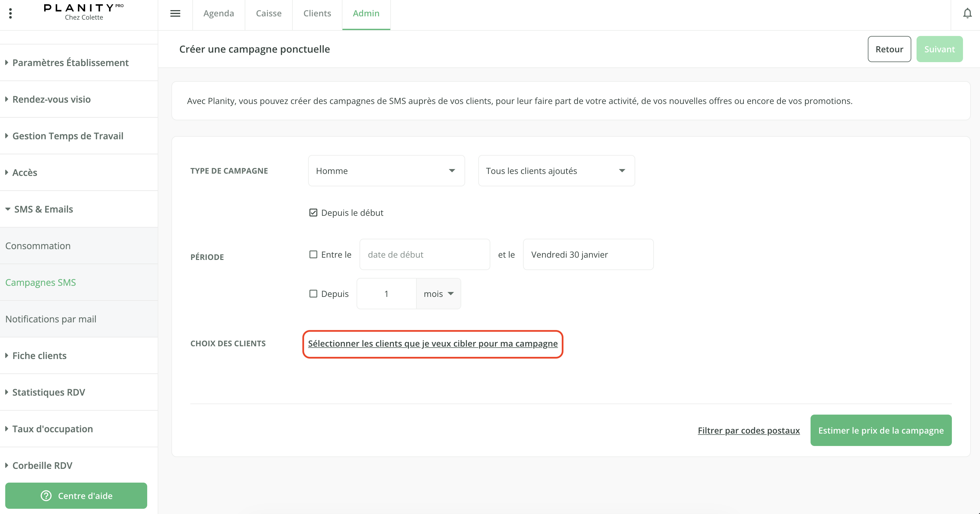The image size is (980, 514).
Task: Enable the Depuis period checkbox
Action: coord(313,294)
